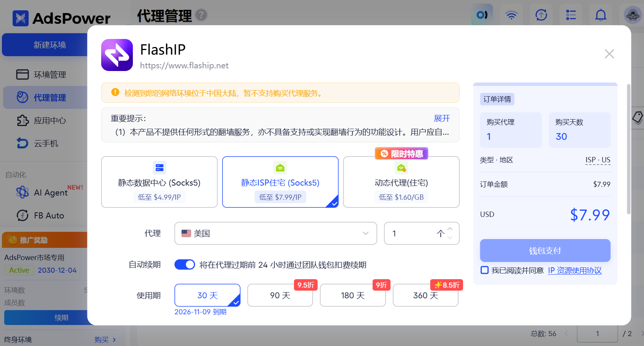Image resolution: width=644 pixels, height=346 pixels.
Task: Toggle the 自动续期 switch
Action: pyautogui.click(x=184, y=264)
